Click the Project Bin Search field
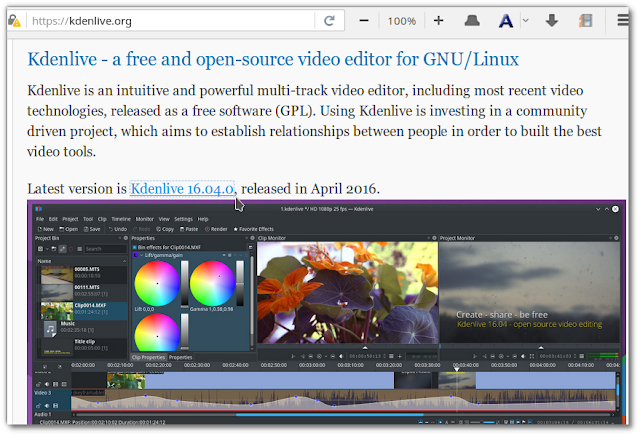Viewport: 640px width, 436px height. (x=106, y=249)
